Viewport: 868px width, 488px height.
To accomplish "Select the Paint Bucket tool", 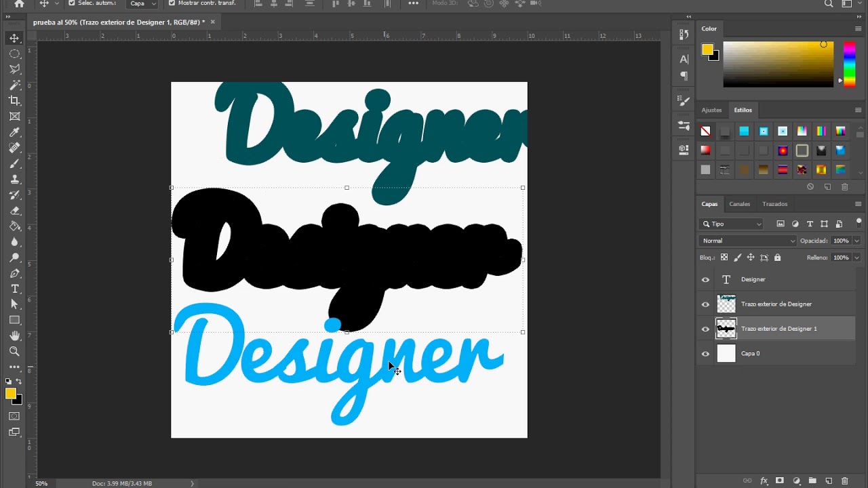I will click(14, 226).
